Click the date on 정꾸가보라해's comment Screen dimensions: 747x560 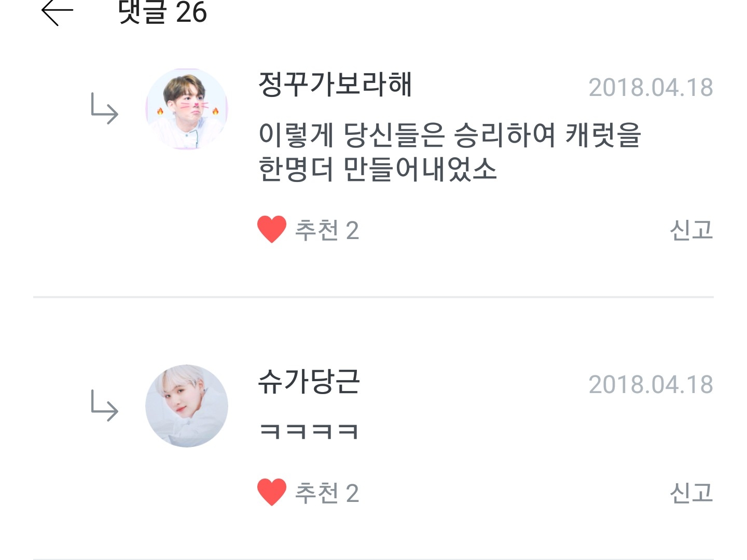tap(651, 88)
